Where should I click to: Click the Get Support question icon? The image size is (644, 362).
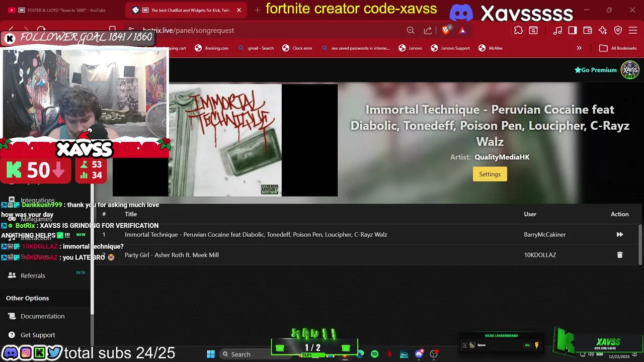[x=12, y=335]
